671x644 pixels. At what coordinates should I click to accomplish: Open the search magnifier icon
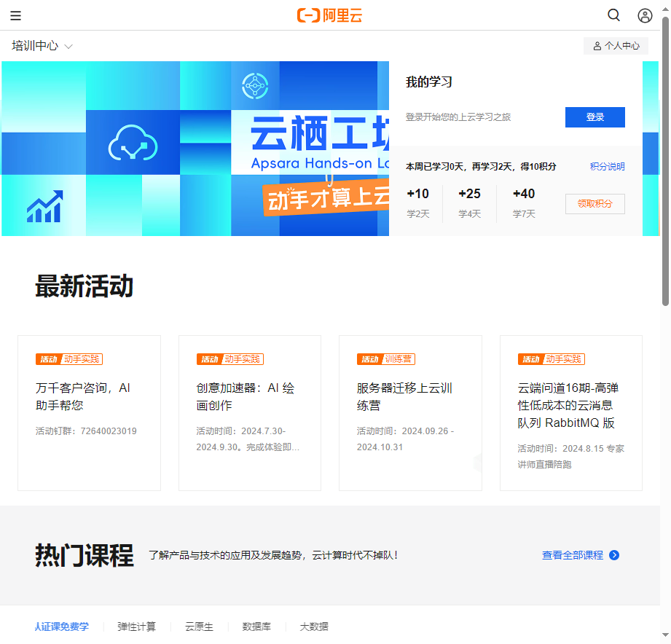613,15
